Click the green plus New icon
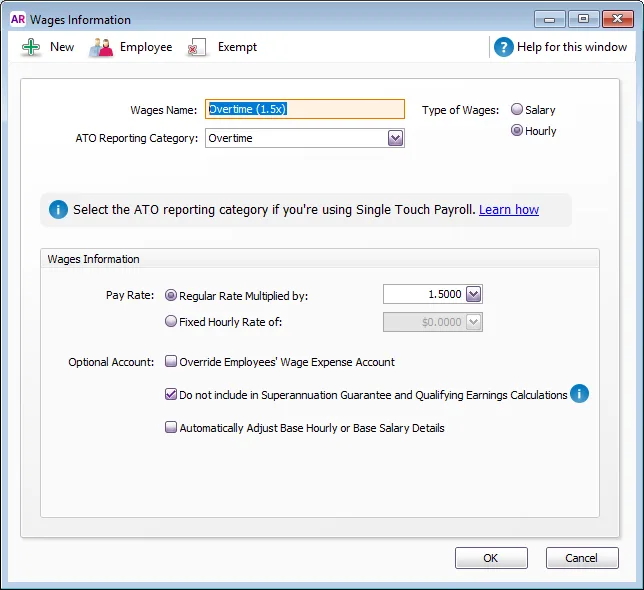644x590 pixels. point(31,47)
